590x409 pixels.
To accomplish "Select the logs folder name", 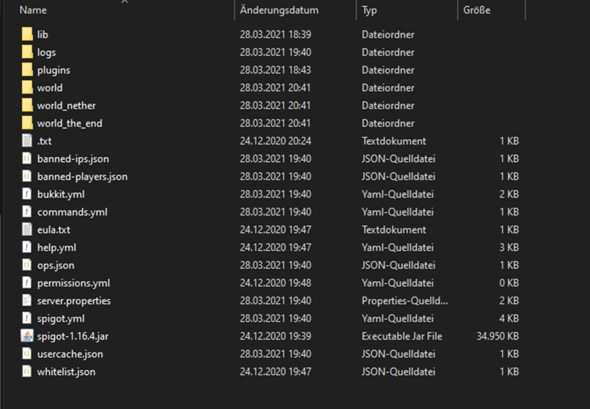I will click(46, 52).
